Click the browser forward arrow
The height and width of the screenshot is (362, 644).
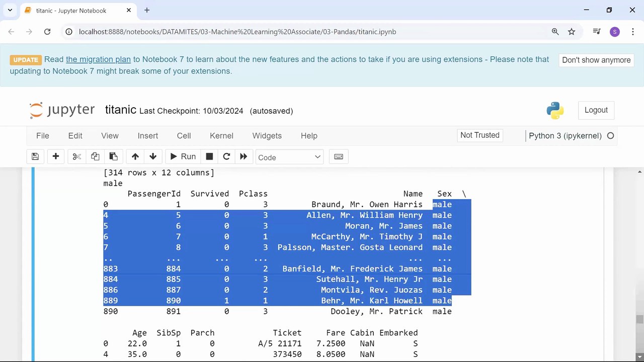(29, 32)
